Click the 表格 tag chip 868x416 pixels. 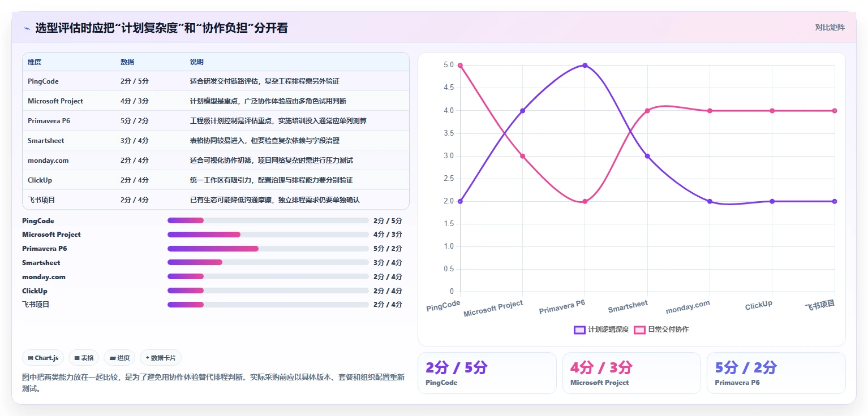pyautogui.click(x=84, y=358)
